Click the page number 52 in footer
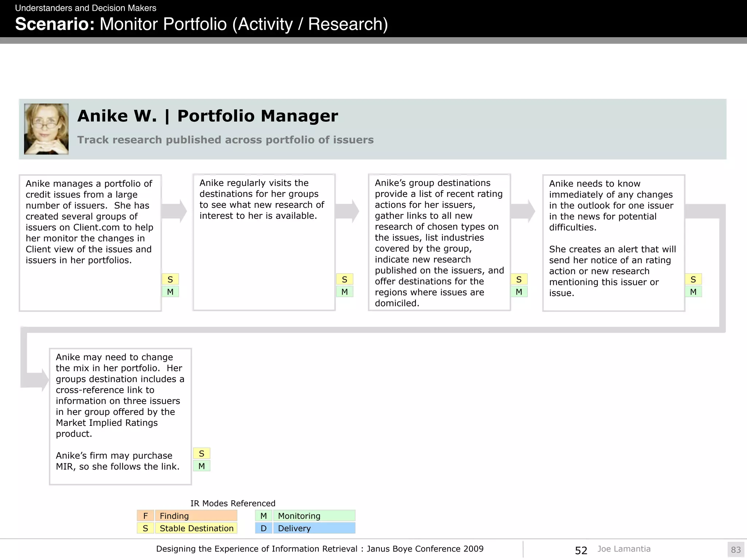 tap(581, 550)
